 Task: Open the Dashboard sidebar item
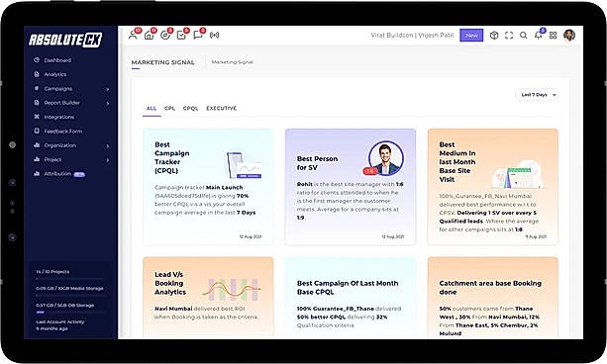click(57, 60)
